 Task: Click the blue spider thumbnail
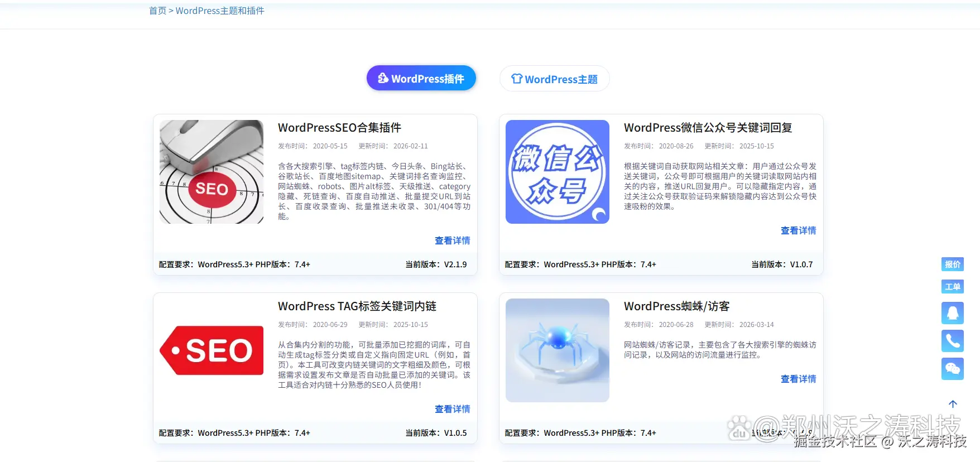click(558, 350)
